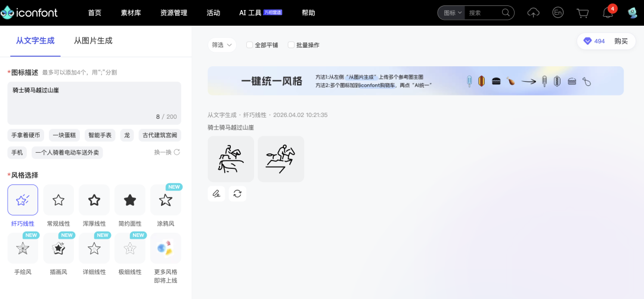The image size is (644, 299).
Task: Click the 更多风格即将上线 icon
Action: click(166, 248)
